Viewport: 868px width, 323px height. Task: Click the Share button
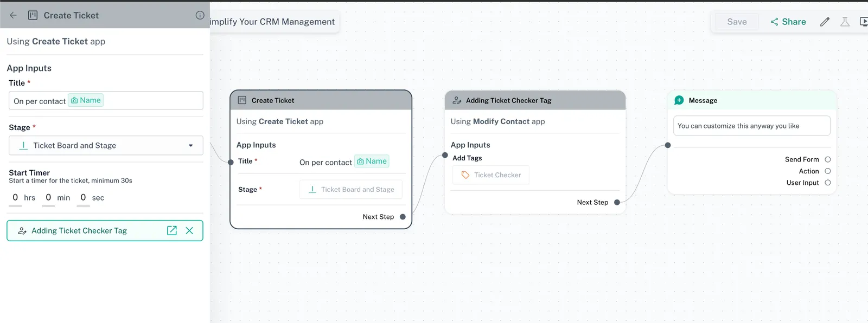click(788, 22)
